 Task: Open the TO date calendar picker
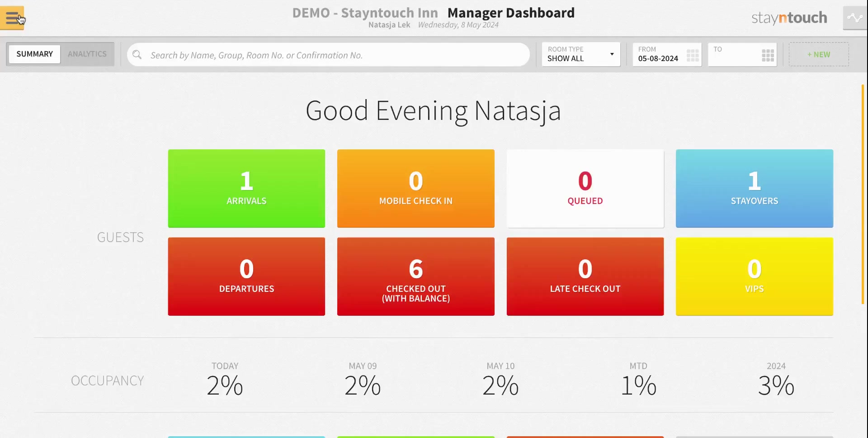[768, 55]
